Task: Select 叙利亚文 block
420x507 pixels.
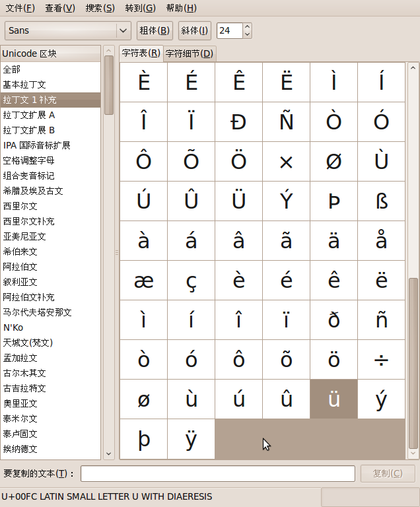Action: [50, 283]
